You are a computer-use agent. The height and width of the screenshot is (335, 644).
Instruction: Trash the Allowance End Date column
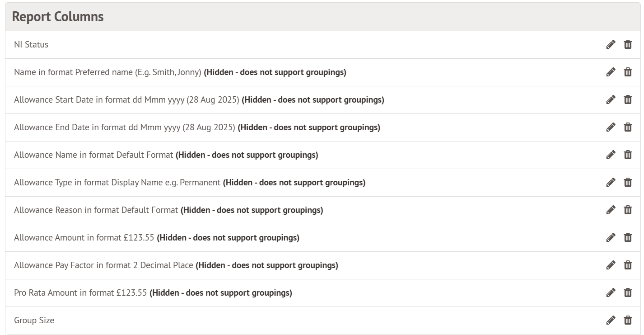[628, 127]
